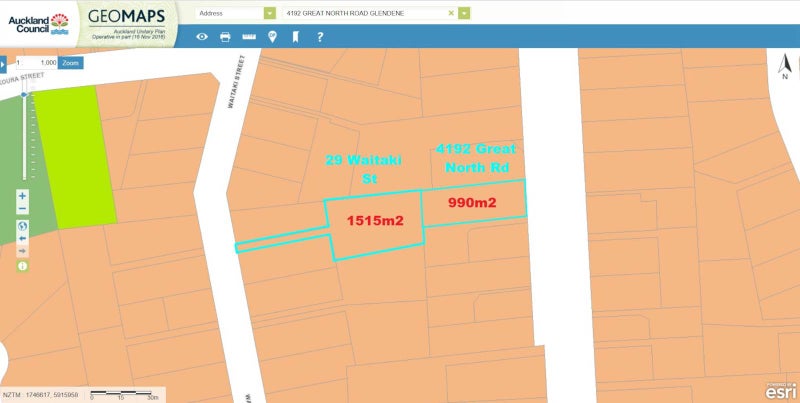
Task: Select the 990m2 parcel on Great North Rd
Action: pos(473,203)
